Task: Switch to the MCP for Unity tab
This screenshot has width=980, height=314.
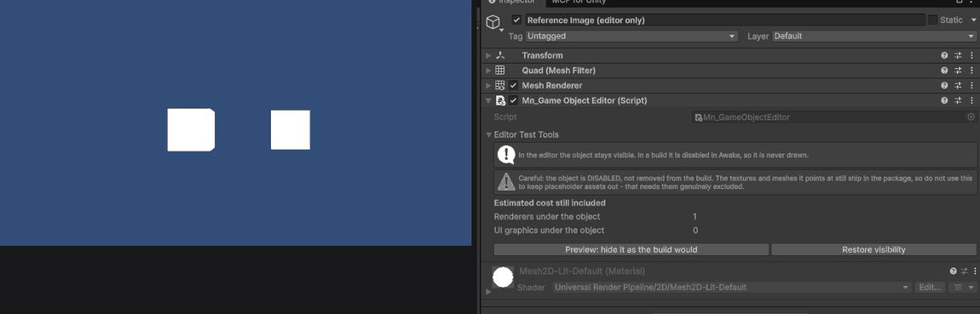Action: (x=579, y=3)
